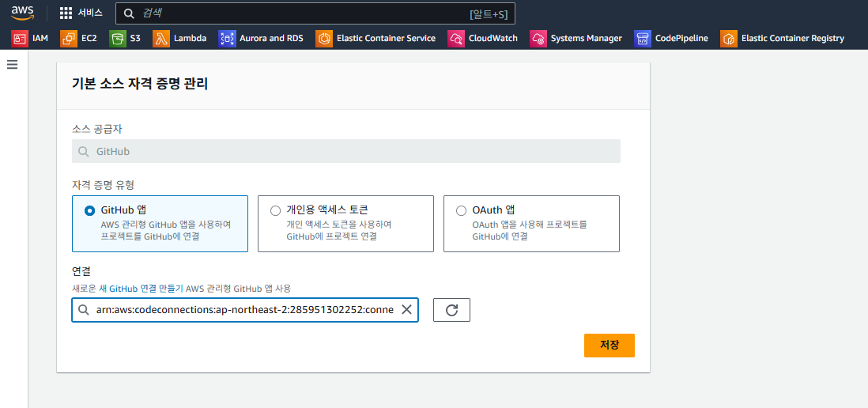This screenshot has width=868, height=408.
Task: Click the 기본 소스 자격 증명 관리 heading
Action: coord(140,84)
